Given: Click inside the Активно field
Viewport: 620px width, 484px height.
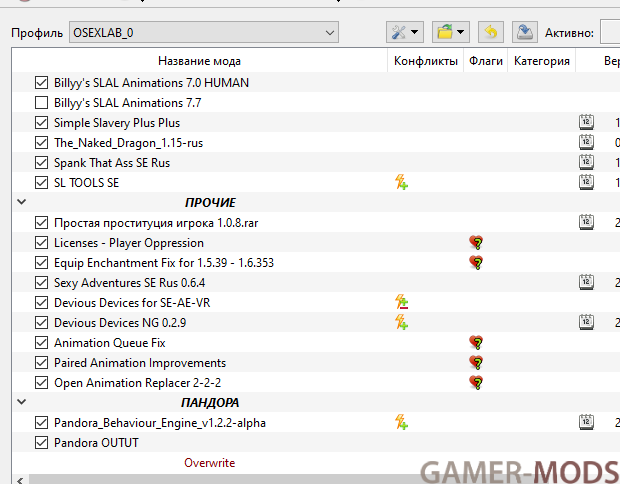Looking at the screenshot, I should pos(610,32).
